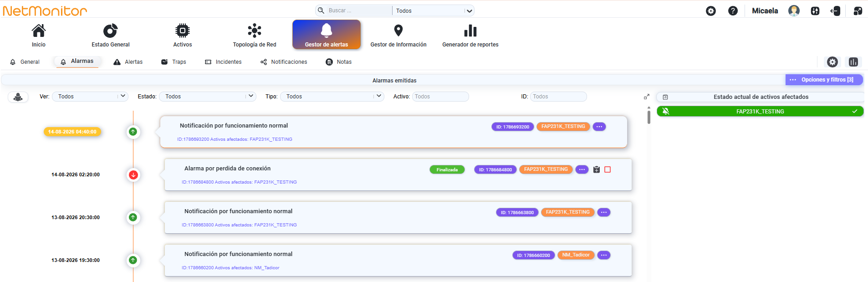The height and width of the screenshot is (282, 868).
Task: Open the chart panel icon beside tabs
Action: [x=853, y=62]
